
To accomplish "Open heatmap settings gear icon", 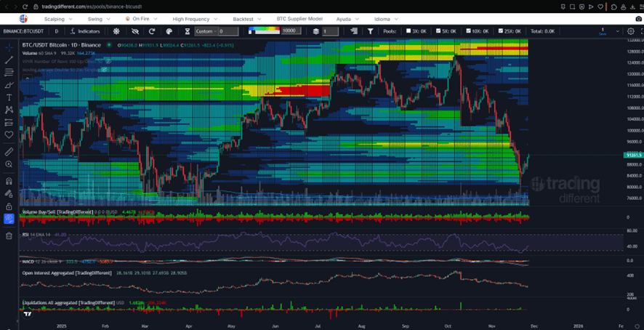I will tap(116, 31).
